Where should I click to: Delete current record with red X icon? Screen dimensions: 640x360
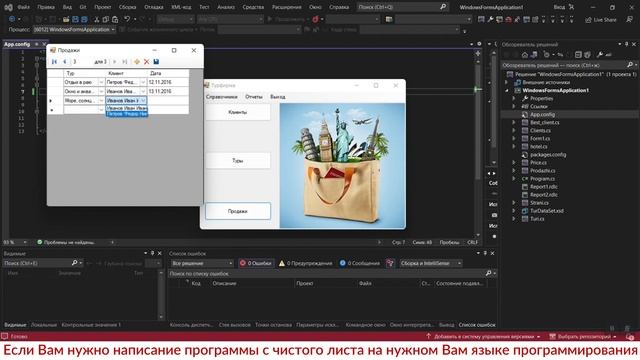[147, 62]
